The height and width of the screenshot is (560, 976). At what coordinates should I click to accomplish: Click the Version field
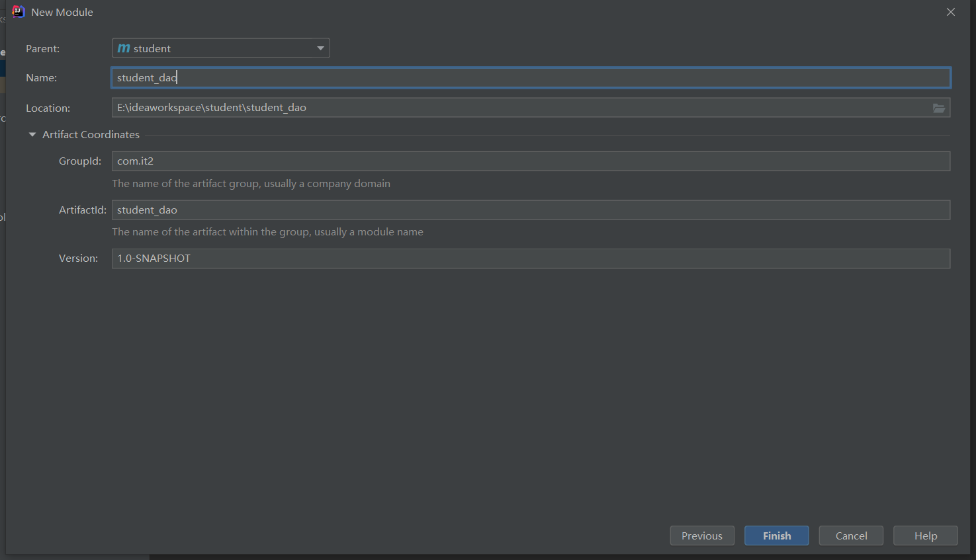[531, 259]
